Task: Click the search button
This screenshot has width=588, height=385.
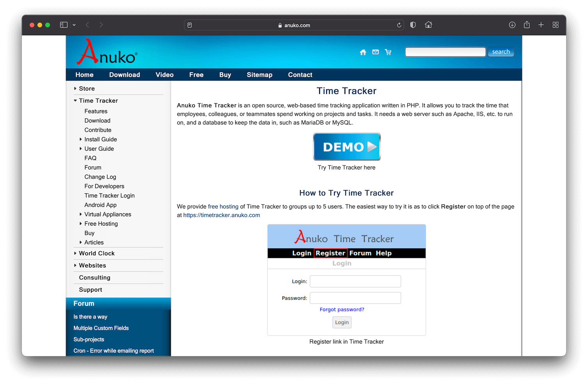Action: [501, 52]
